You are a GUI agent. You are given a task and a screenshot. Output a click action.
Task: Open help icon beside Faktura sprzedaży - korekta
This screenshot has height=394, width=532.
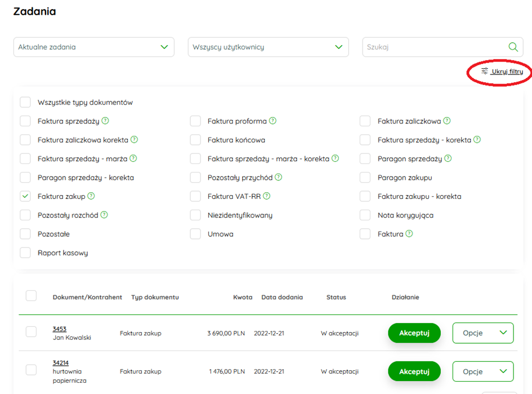pos(477,139)
